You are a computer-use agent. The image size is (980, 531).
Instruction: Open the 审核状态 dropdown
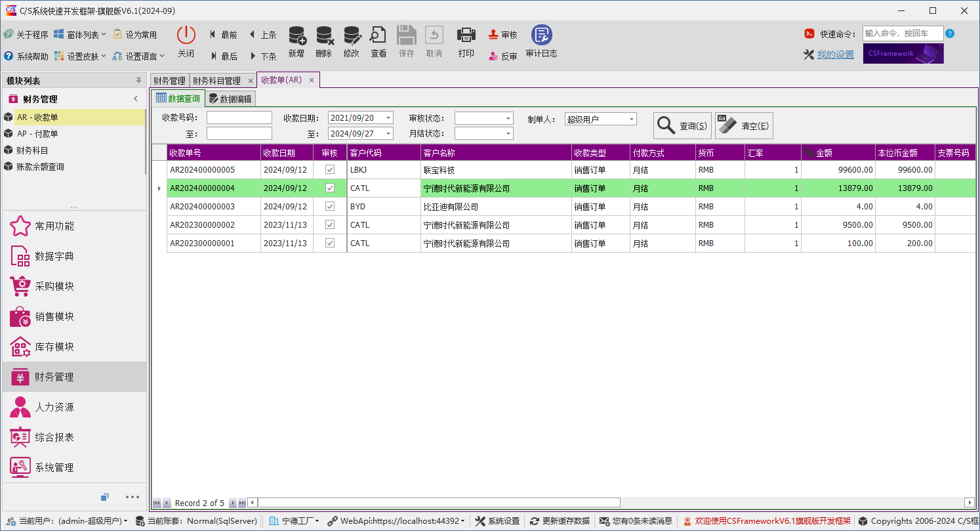click(x=508, y=119)
